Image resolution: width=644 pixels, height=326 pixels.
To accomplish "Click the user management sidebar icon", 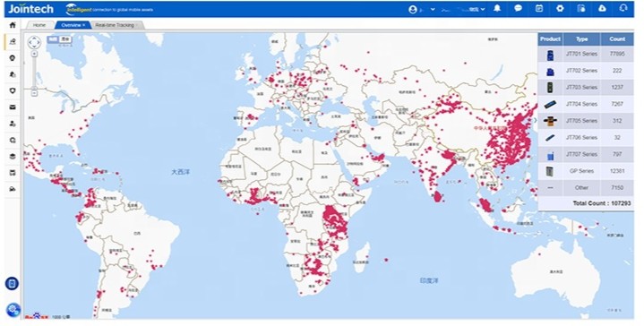I will pos(13,124).
